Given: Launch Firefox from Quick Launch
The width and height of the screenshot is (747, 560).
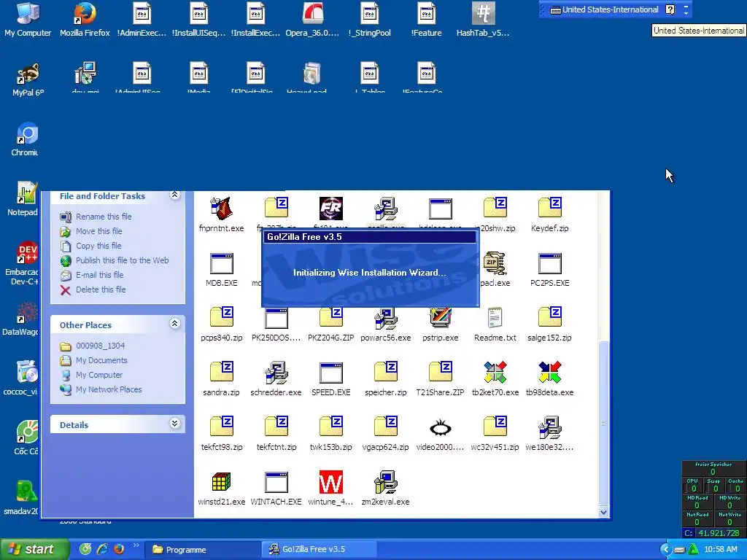Looking at the screenshot, I should pos(119,549).
